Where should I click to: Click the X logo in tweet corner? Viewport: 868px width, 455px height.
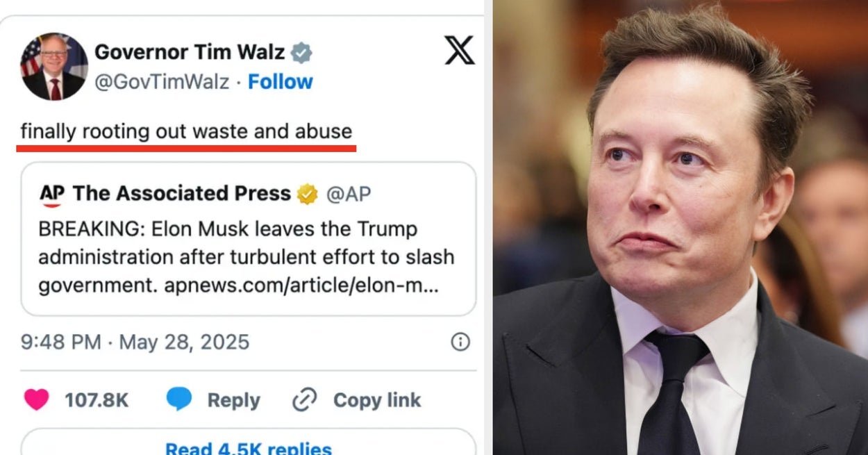[459, 51]
